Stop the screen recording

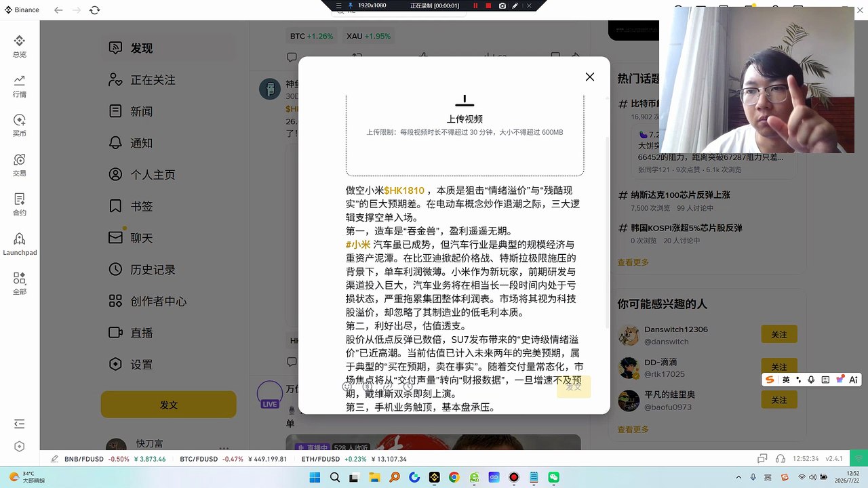point(488,5)
